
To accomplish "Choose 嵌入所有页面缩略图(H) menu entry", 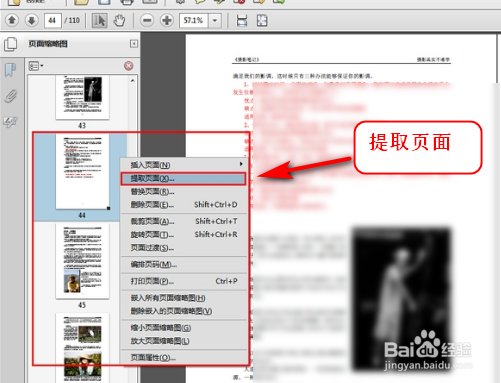I will coord(184,298).
